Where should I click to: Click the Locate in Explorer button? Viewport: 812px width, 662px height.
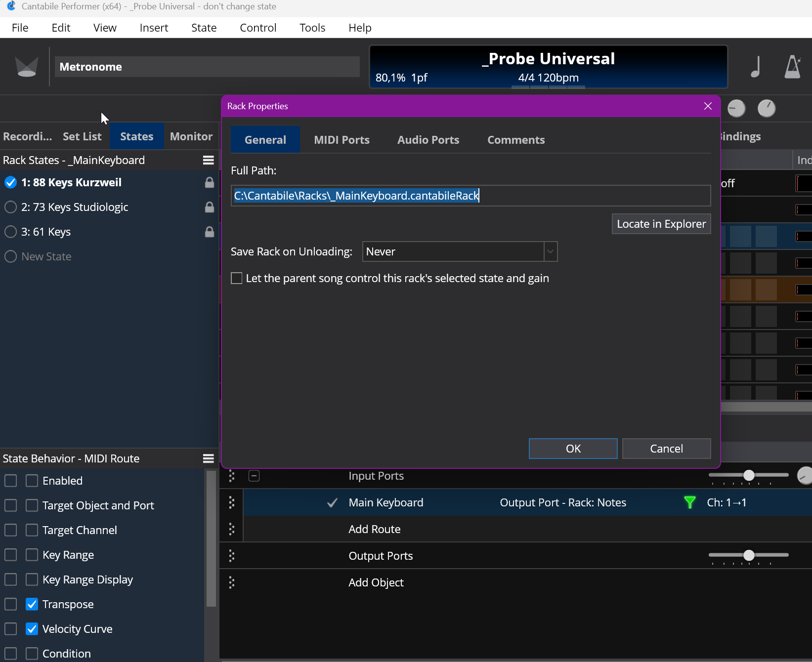[x=661, y=224]
